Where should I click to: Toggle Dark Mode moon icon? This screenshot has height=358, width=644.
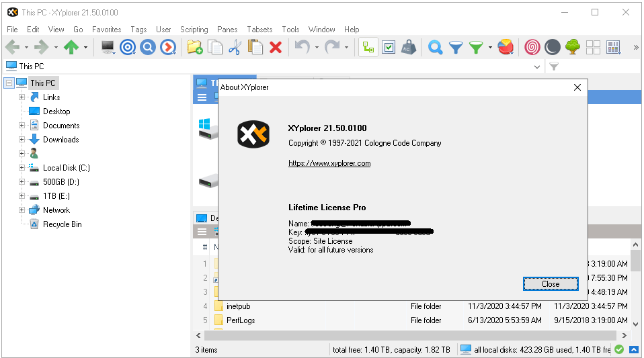553,48
